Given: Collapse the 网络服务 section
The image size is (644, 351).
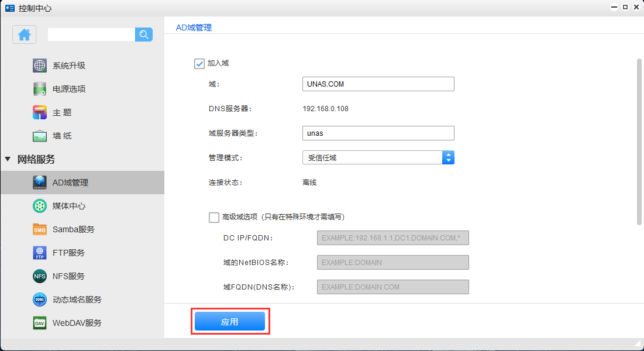Looking at the screenshot, I should point(8,159).
